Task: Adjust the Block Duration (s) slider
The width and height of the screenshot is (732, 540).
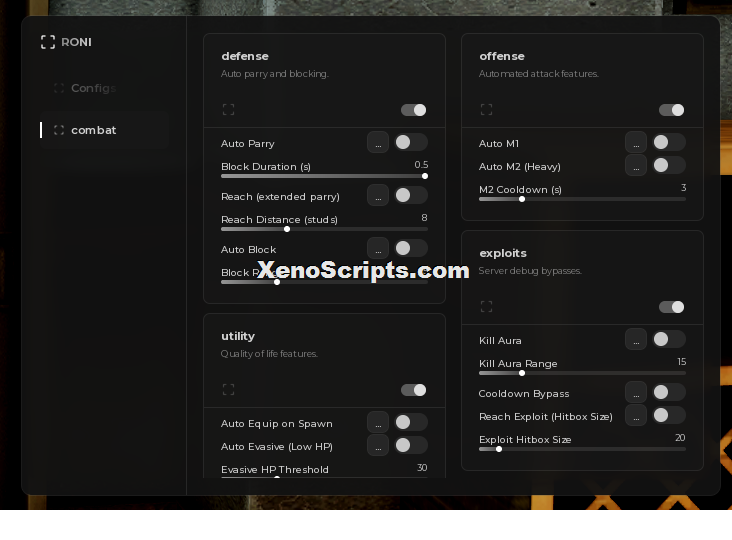Action: pyautogui.click(x=324, y=176)
